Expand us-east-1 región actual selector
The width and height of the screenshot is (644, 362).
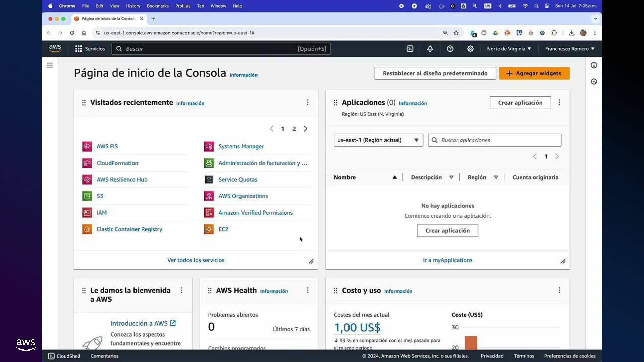[378, 140]
